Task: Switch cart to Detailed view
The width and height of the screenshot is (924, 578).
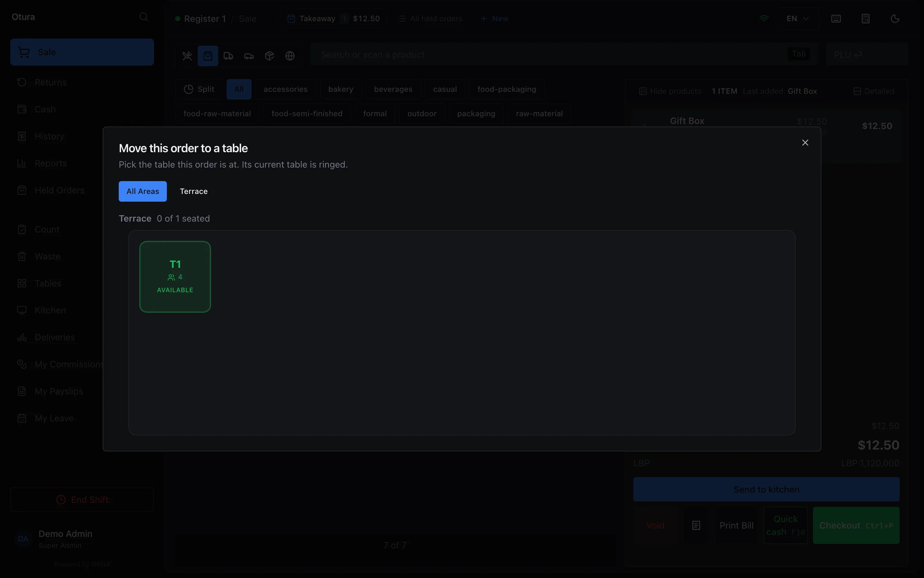Action: point(874,92)
